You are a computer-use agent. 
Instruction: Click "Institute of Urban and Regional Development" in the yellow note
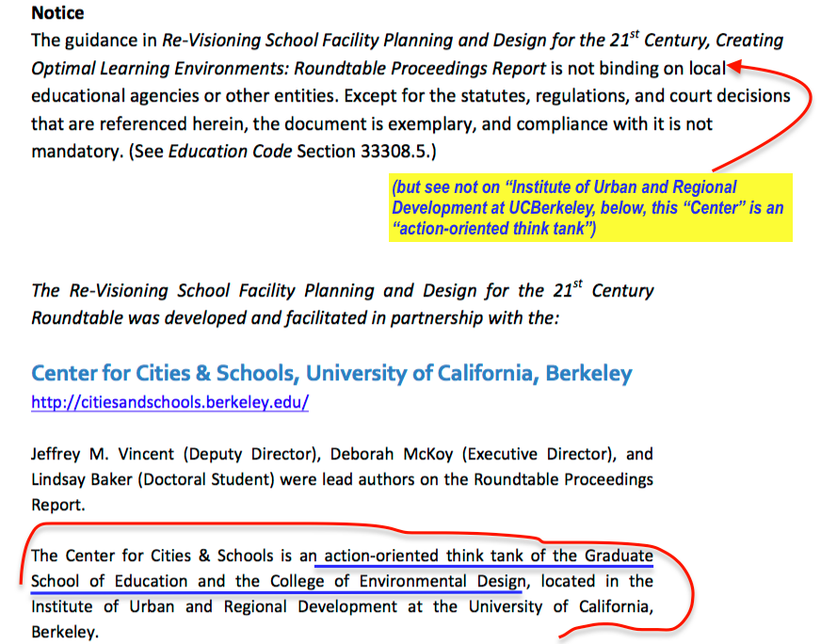563,197
